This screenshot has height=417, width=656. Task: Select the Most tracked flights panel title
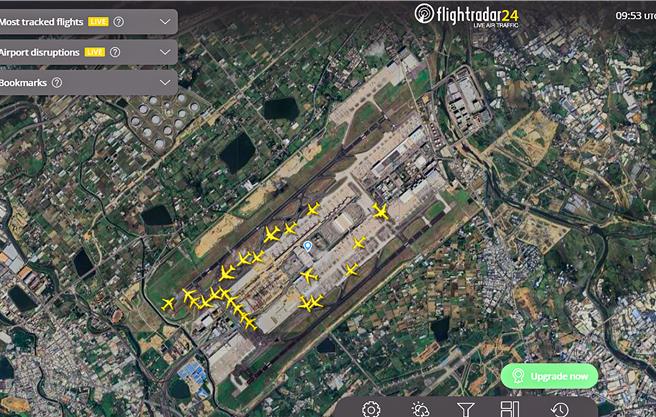[41, 22]
